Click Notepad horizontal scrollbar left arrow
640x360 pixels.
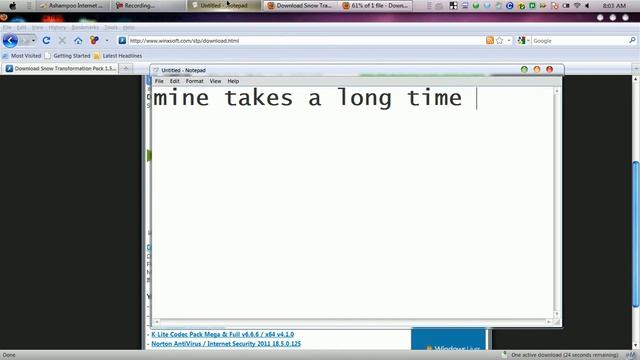156,322
